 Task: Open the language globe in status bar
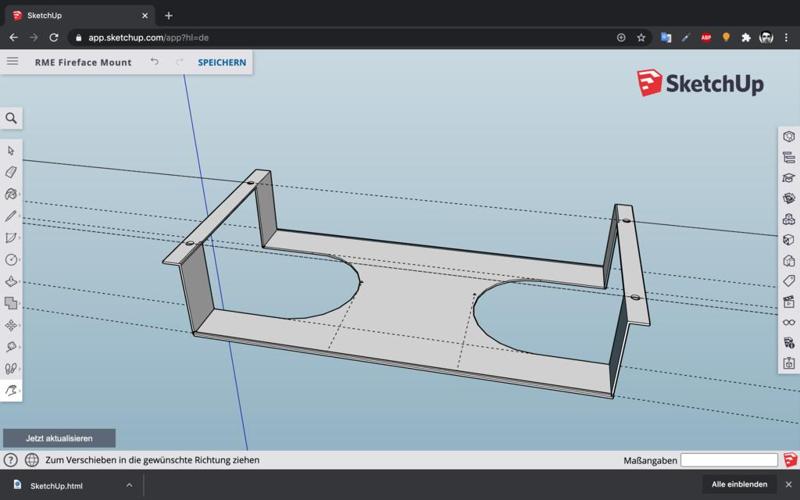[x=32, y=460]
